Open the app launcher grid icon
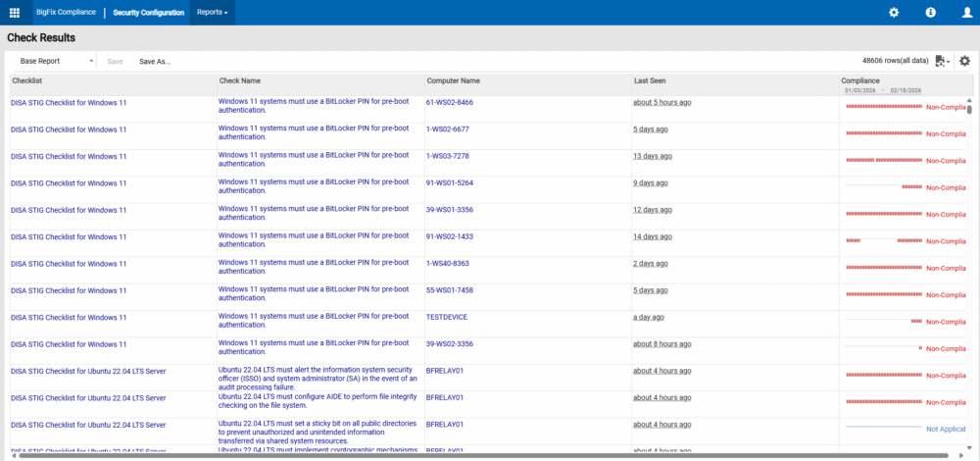980x461 pixels. coord(15,13)
